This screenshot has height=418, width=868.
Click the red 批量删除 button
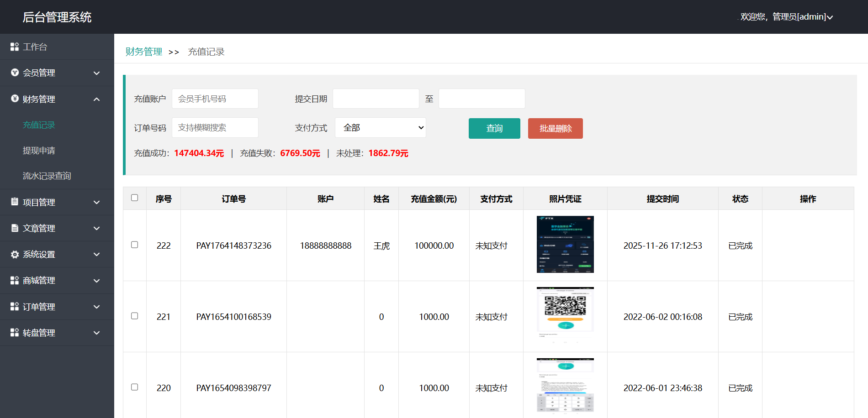(555, 128)
